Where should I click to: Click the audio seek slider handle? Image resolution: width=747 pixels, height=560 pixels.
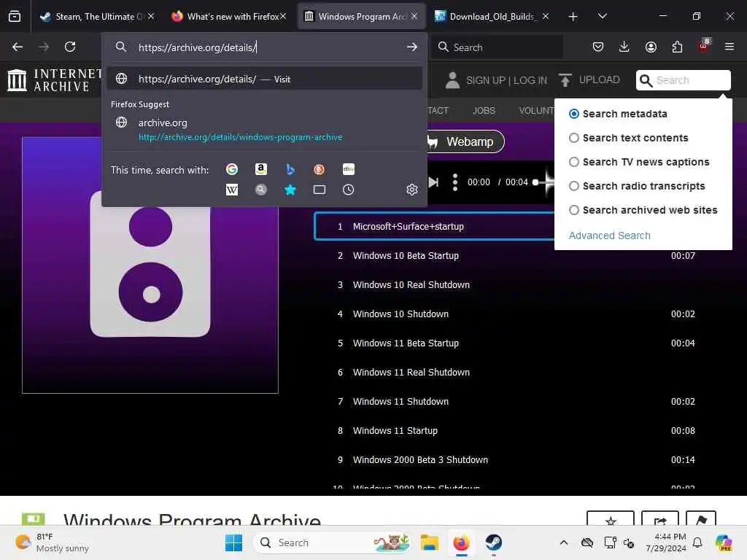[535, 182]
